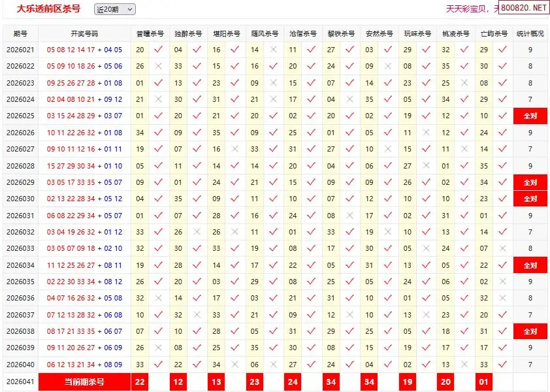Viewport: 550px width, 392px height.
Task: Click the 统计概况 column header
Action: [529, 33]
